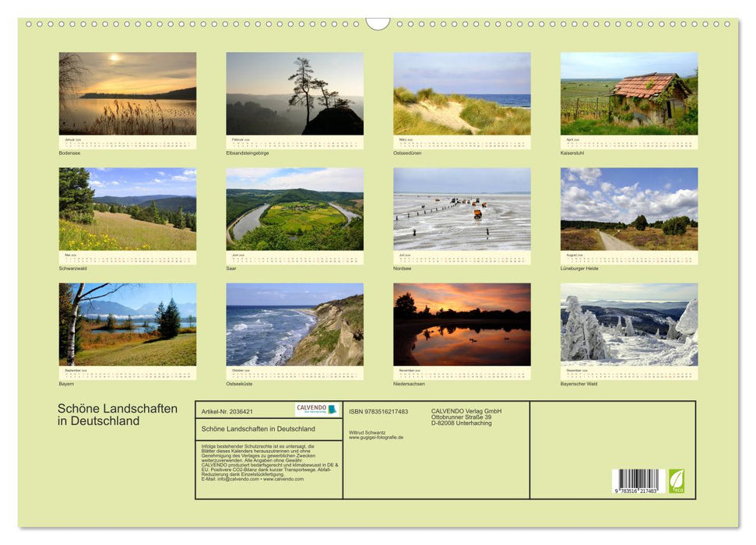Click the Lüneburger Heide path image
The image size is (756, 545).
tap(629, 209)
